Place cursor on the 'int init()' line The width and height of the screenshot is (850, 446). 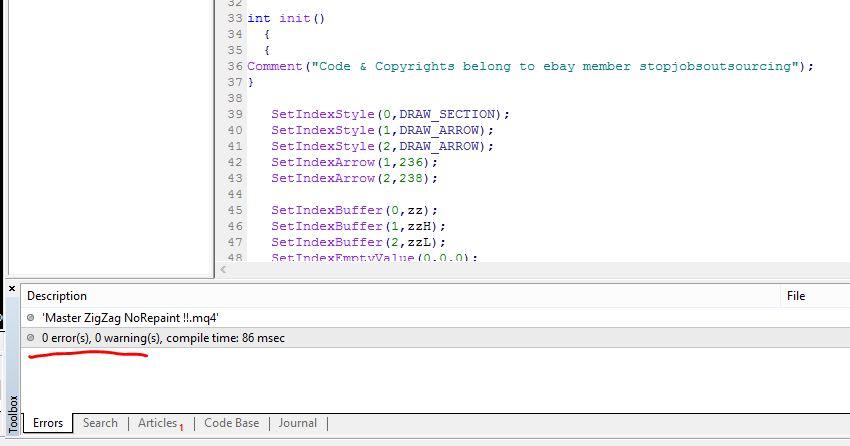point(286,18)
